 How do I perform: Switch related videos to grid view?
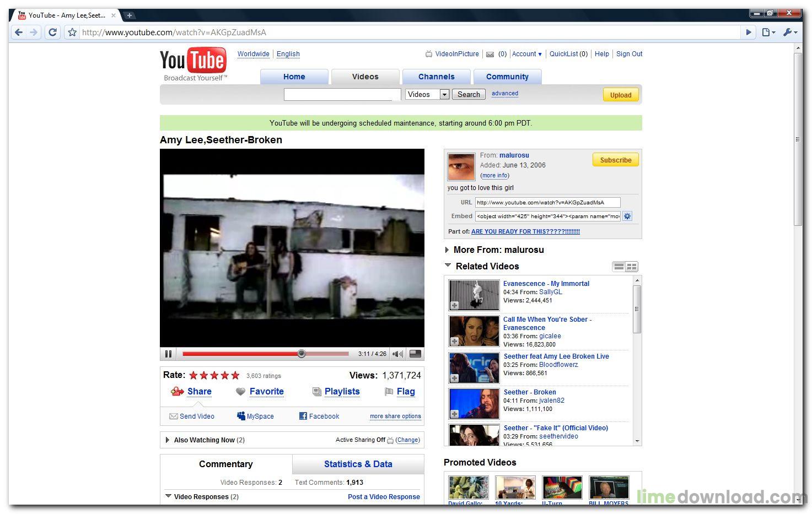point(632,267)
